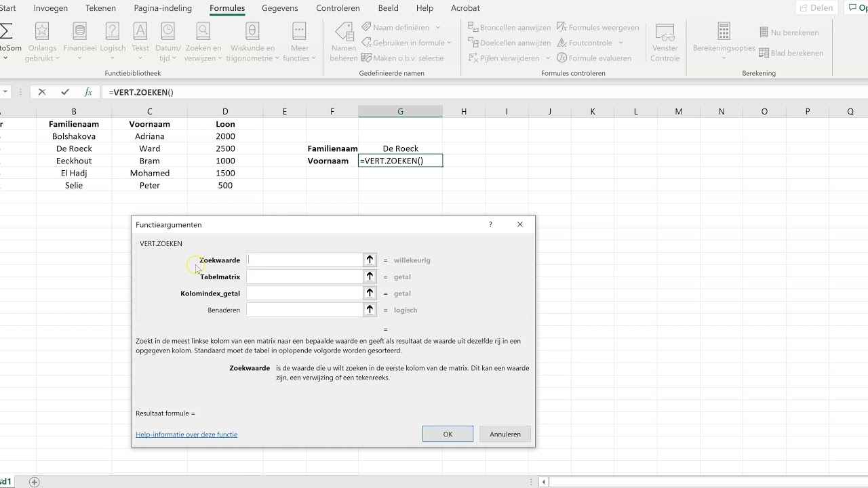This screenshot has width=868, height=488.
Task: Select cell with Mohamed
Action: (x=149, y=173)
